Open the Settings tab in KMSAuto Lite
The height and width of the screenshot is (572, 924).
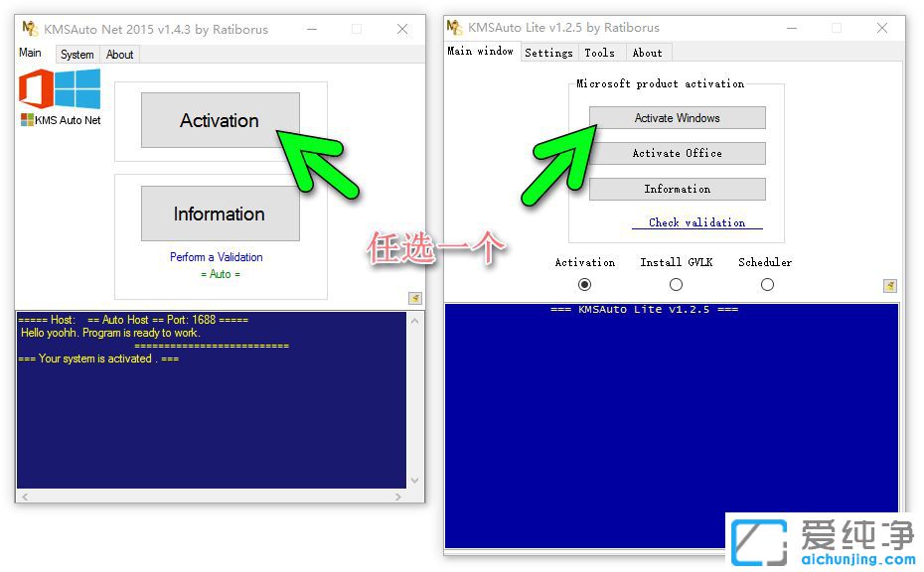point(548,53)
